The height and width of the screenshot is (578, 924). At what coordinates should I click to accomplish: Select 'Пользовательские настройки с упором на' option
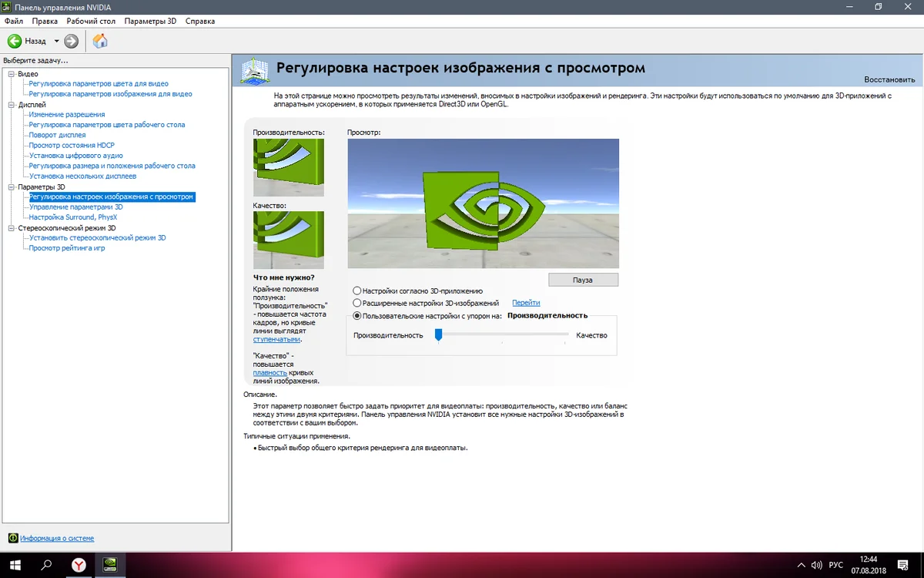tap(357, 315)
